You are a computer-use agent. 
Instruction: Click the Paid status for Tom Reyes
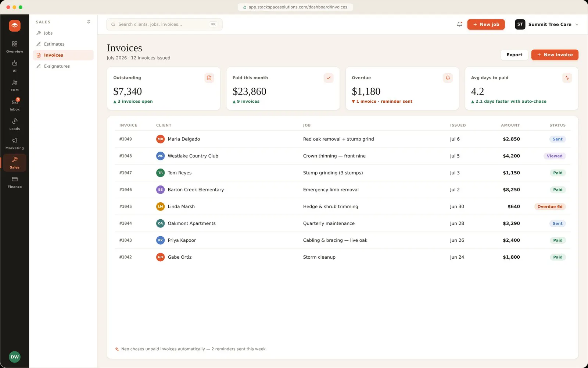click(558, 173)
